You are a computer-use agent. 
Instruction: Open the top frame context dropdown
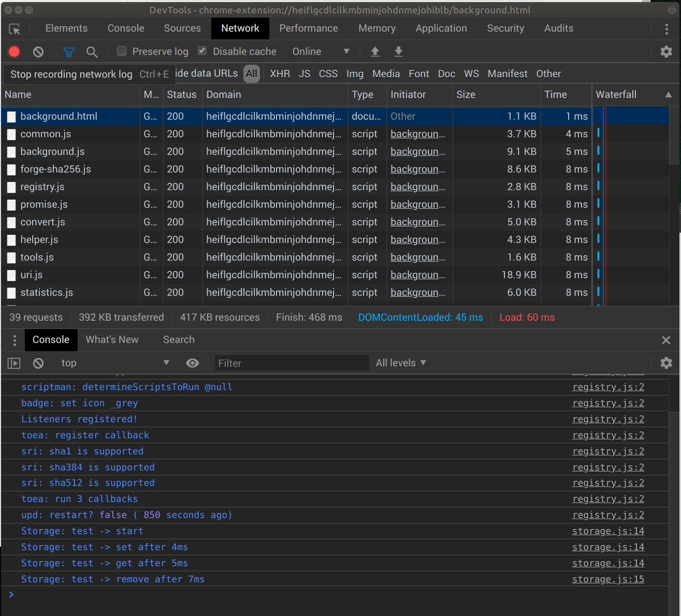pyautogui.click(x=115, y=363)
